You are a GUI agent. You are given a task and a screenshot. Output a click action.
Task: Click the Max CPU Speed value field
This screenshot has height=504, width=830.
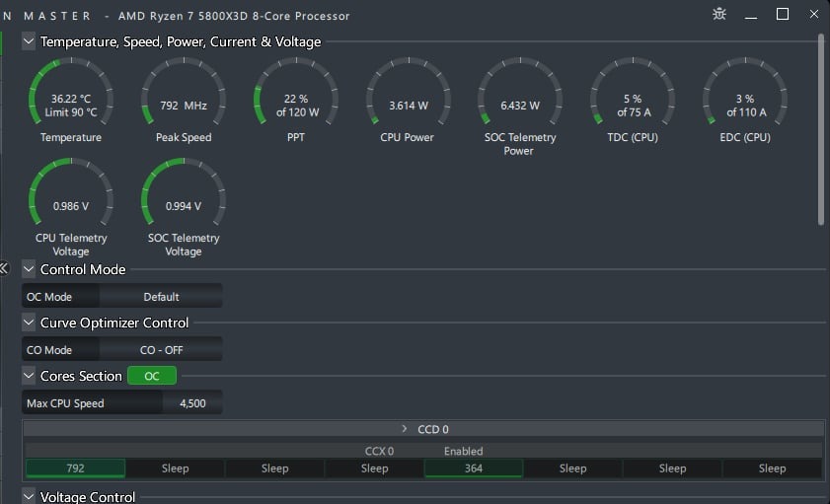point(191,402)
